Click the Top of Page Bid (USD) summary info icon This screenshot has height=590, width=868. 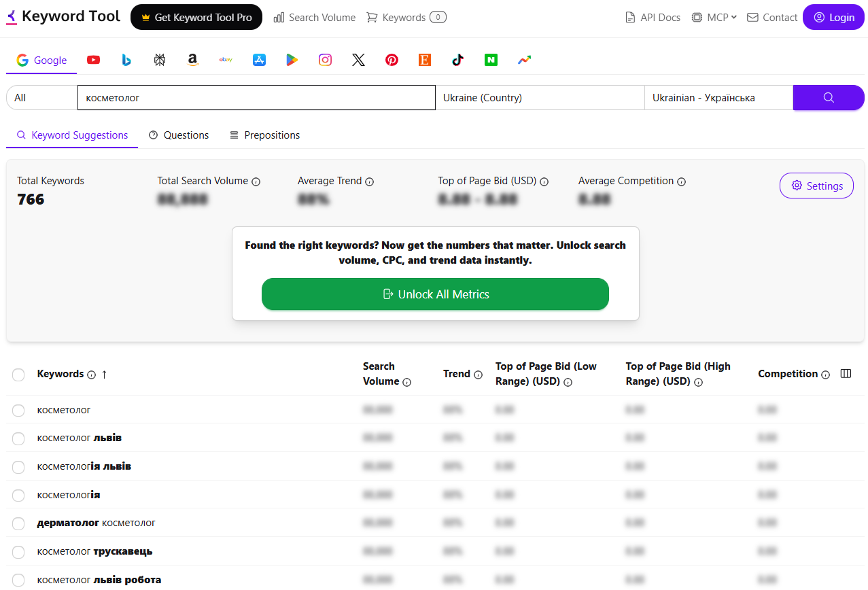[x=544, y=181]
